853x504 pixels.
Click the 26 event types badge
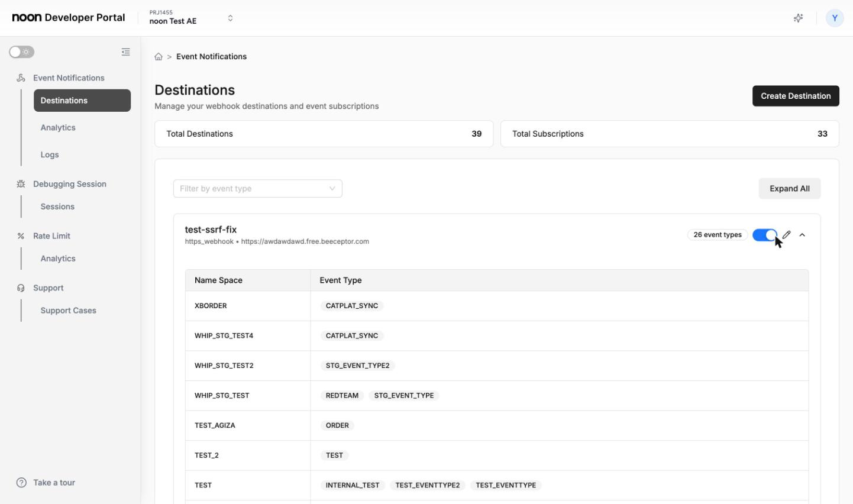click(718, 235)
